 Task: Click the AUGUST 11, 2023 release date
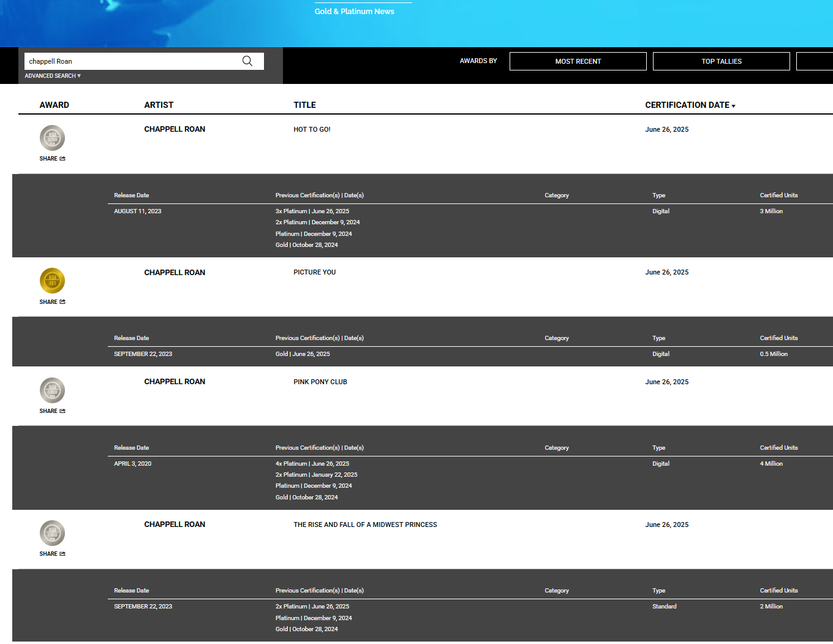pyautogui.click(x=138, y=211)
